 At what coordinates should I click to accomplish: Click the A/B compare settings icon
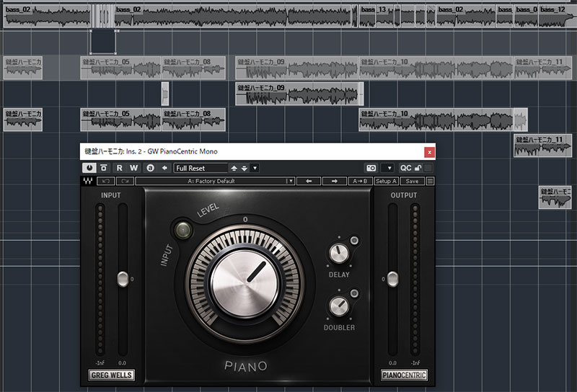point(150,168)
